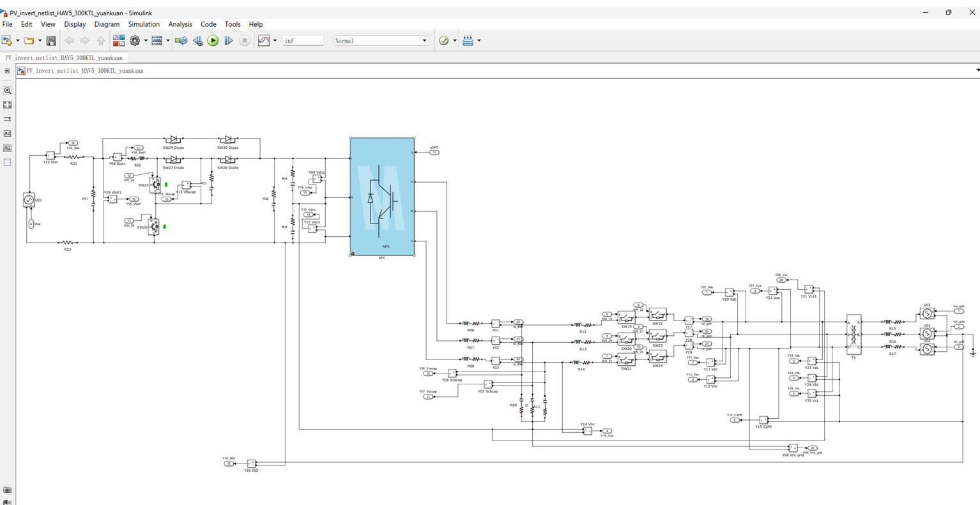Expand the Model Advisor checkmark dropdown arrow
Viewport: 980px width, 505px height.
pos(455,41)
